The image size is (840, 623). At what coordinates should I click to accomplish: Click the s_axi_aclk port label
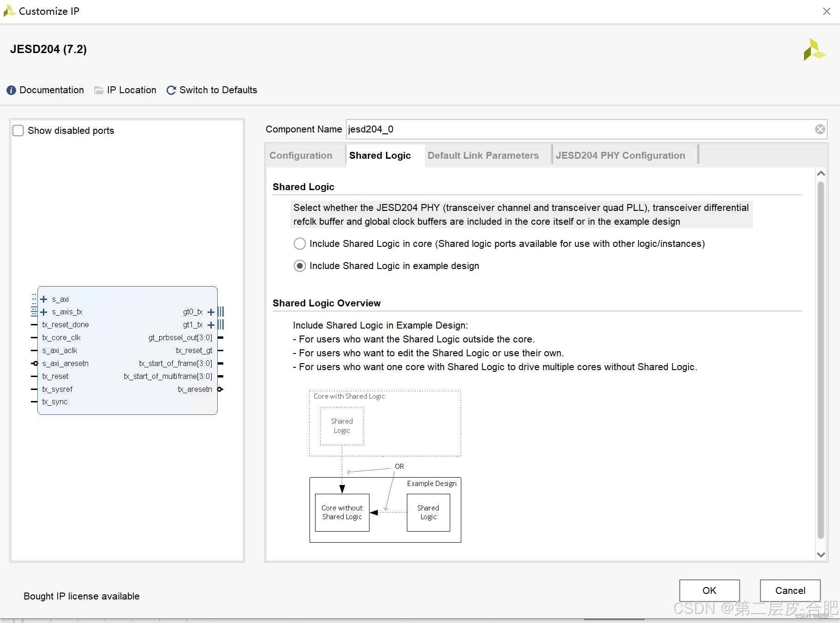point(60,351)
